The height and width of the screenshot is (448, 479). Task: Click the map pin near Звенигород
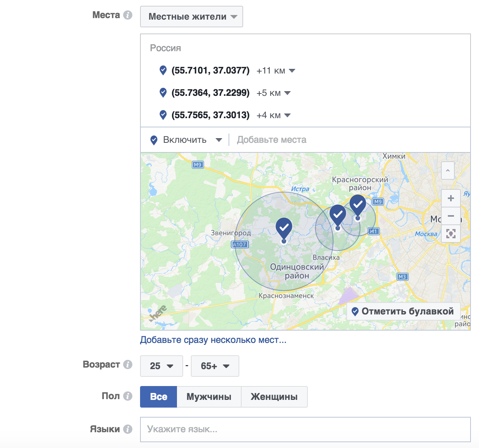[x=284, y=230]
